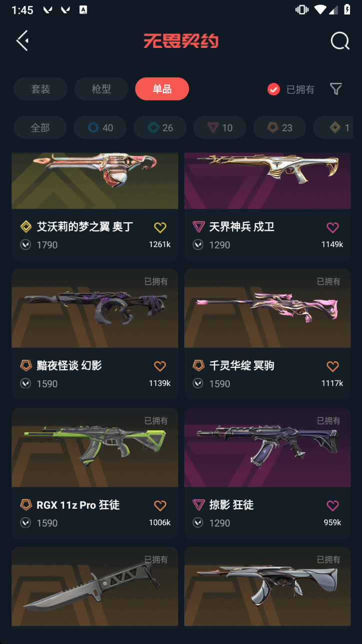Screen dimensions: 362x644
Task: Tap the heart icon for RGX 11z Pro 狂徒
Action: [160, 506]
